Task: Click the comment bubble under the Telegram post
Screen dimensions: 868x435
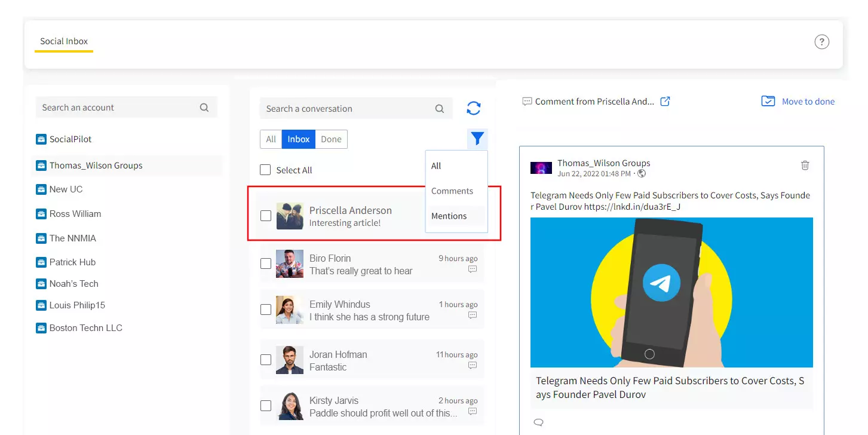Action: click(x=538, y=422)
